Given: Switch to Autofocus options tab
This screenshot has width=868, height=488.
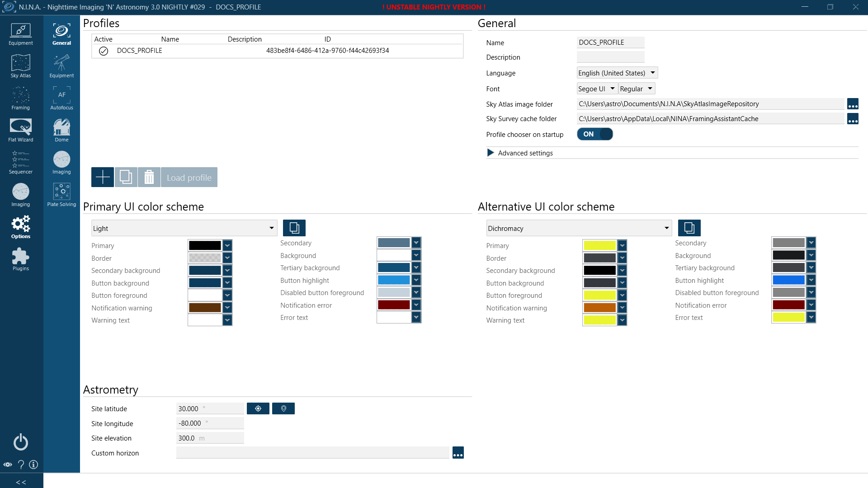Looking at the screenshot, I should (x=61, y=99).
